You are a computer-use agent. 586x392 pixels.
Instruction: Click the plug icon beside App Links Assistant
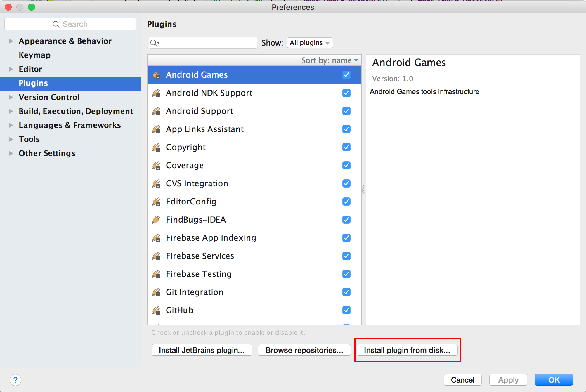(156, 129)
